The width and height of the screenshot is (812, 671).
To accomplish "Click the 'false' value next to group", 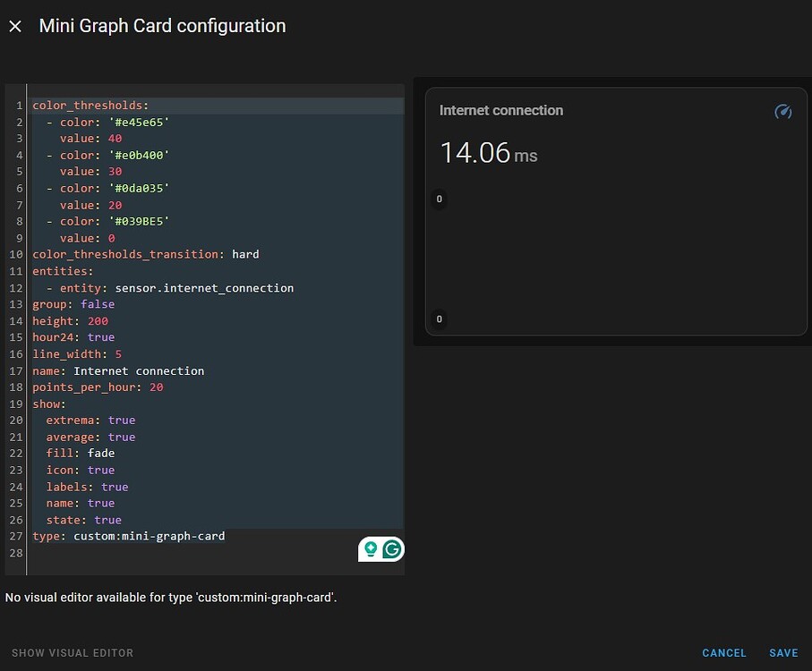I will click(x=97, y=304).
